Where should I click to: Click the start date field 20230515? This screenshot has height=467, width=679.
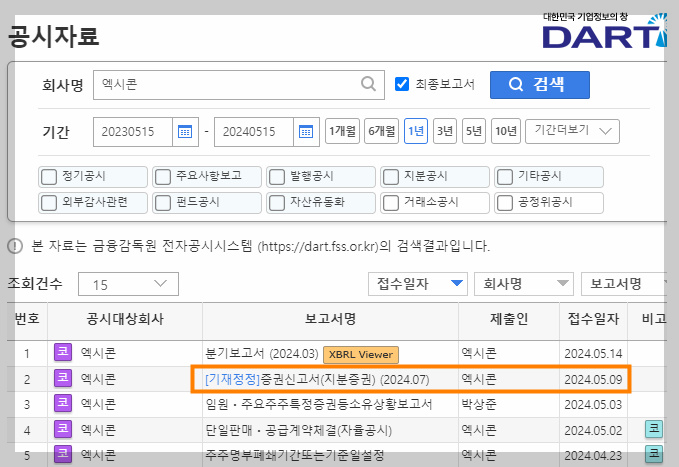click(133, 132)
